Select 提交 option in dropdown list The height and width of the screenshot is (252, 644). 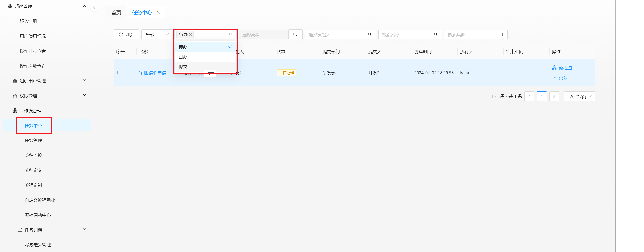pos(205,67)
